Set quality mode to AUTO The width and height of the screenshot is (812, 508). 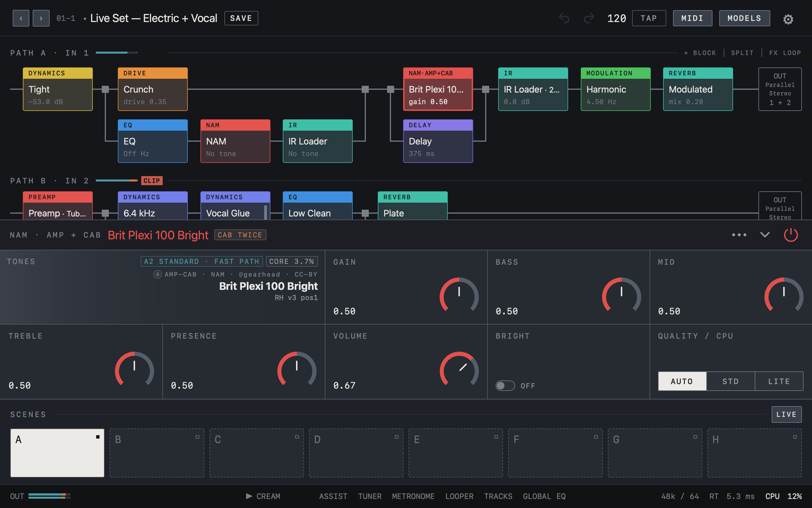click(682, 381)
